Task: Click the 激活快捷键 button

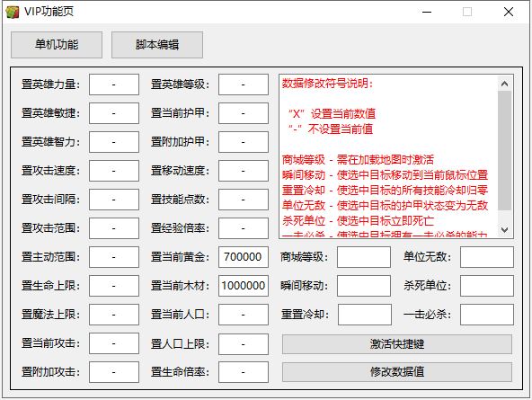Action: click(397, 344)
